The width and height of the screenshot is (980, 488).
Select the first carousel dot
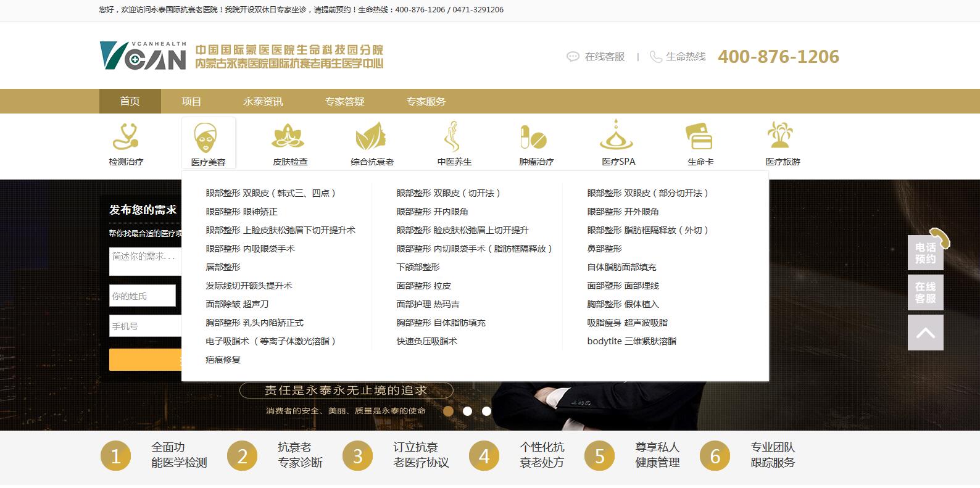449,411
